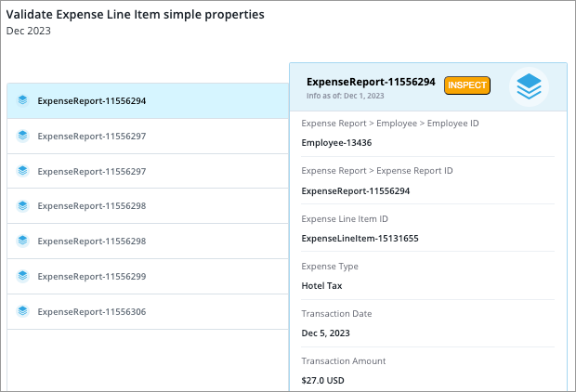Open the ExpenseReport-11556294 title in details panel
This screenshot has height=392, width=576.
[x=371, y=82]
